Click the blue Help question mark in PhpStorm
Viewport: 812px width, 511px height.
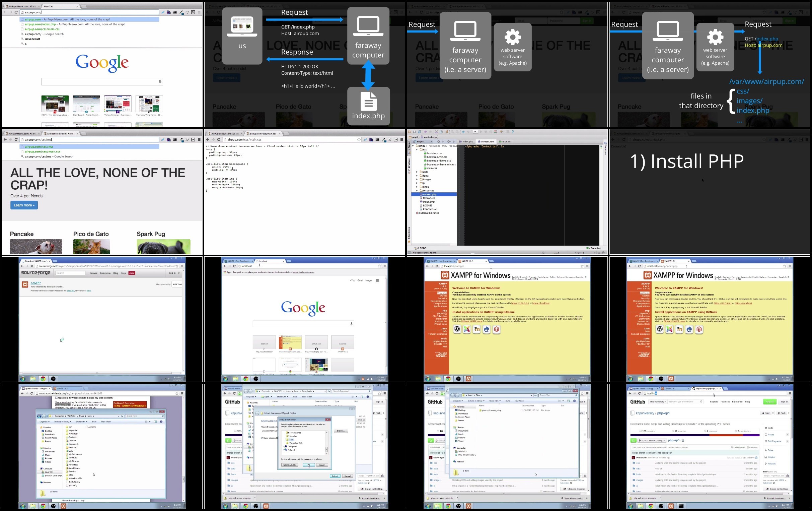pos(513,132)
